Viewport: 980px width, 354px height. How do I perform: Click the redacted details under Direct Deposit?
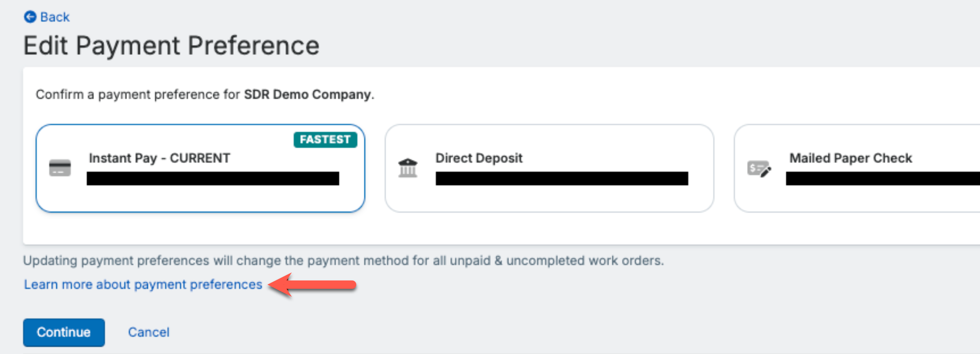click(x=561, y=179)
